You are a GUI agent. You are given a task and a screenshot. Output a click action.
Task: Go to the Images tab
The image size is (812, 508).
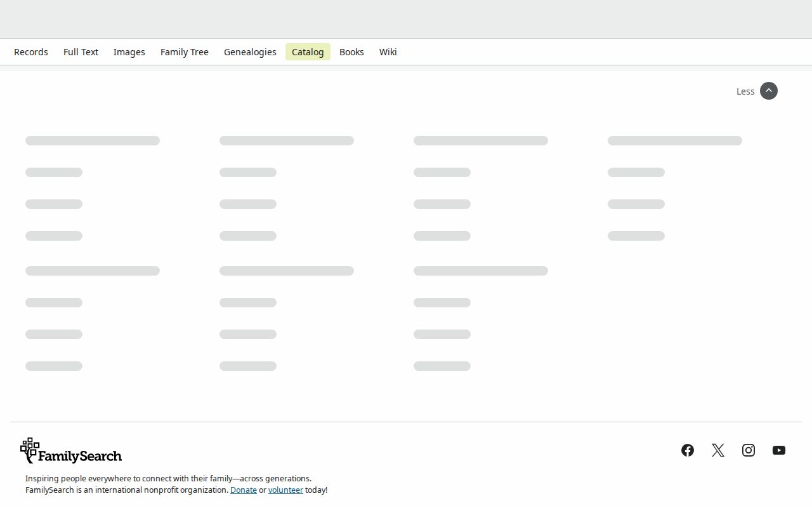point(129,52)
